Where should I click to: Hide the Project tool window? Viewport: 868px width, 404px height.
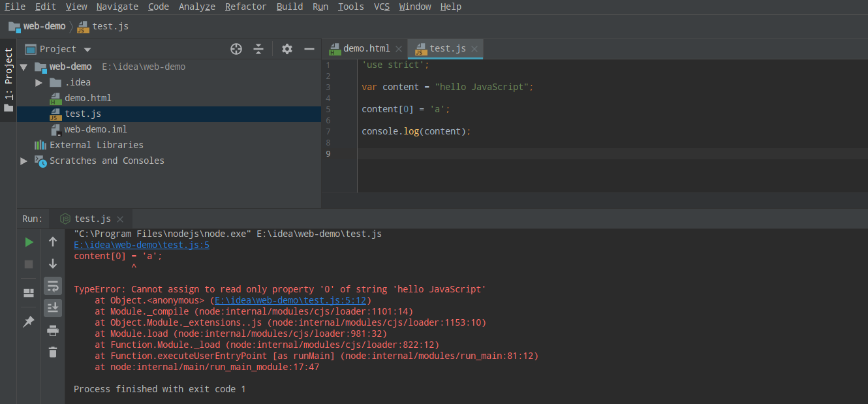click(x=309, y=49)
